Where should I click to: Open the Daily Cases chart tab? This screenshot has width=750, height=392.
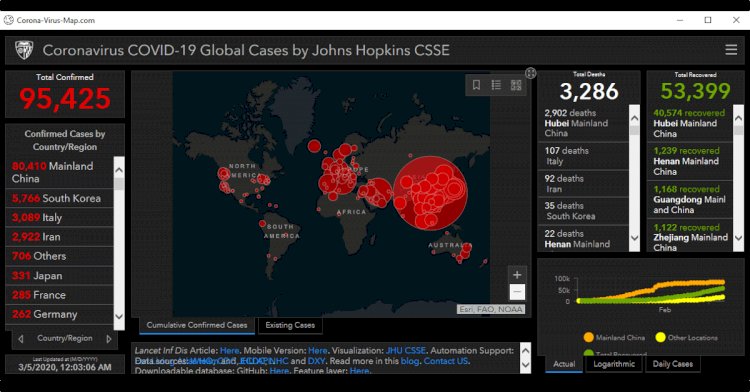tap(673, 364)
